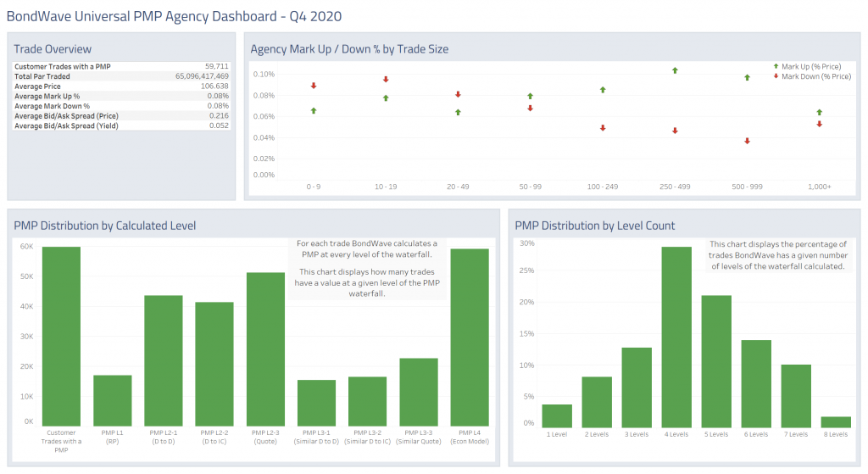This screenshot has width=868, height=474.
Task: Select the PMP L3-1 (Similar D to D) bar
Action: coord(317,403)
